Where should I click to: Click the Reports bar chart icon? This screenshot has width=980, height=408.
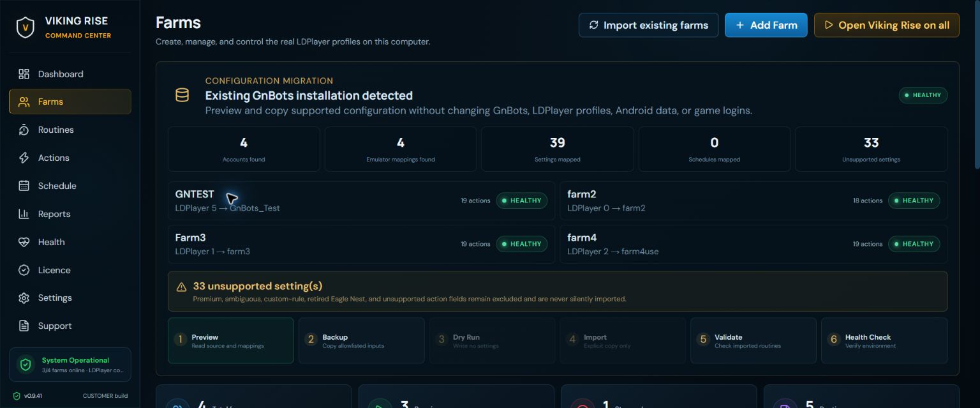tap(24, 214)
